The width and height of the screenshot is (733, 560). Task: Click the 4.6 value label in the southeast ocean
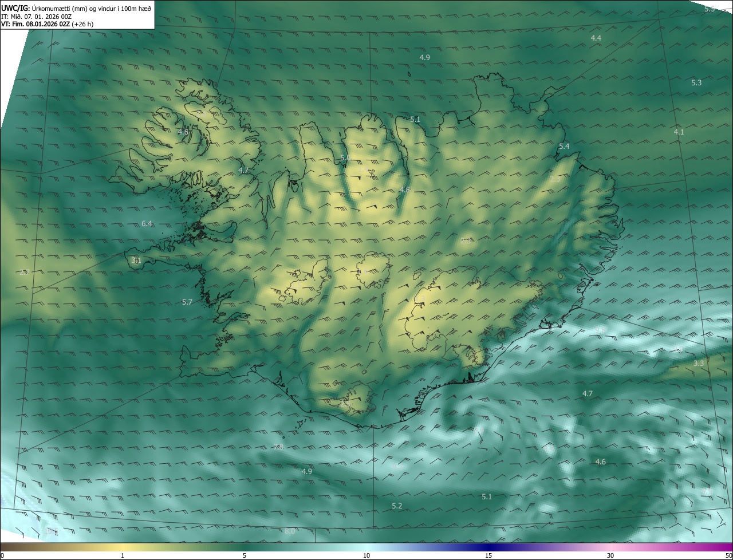[x=600, y=462]
